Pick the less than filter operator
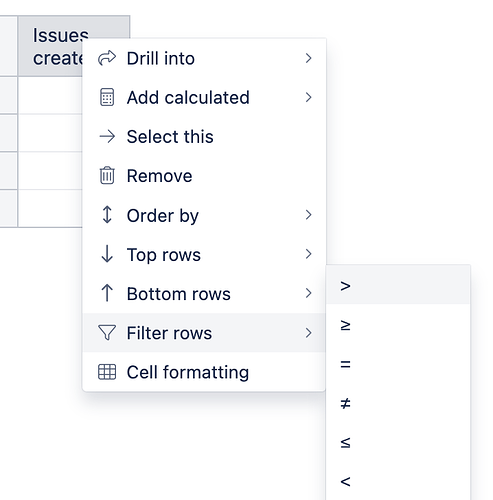Screen dimensions: 493x500 (398, 482)
